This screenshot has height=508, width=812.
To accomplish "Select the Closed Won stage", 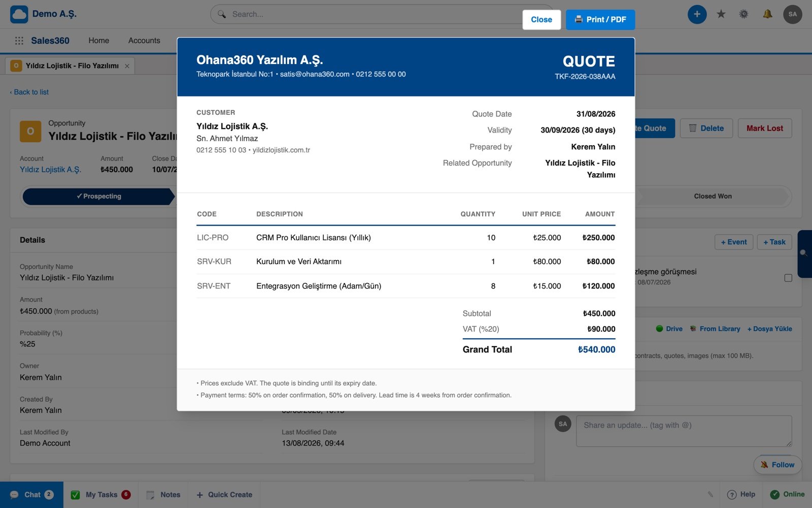I will (x=713, y=197).
